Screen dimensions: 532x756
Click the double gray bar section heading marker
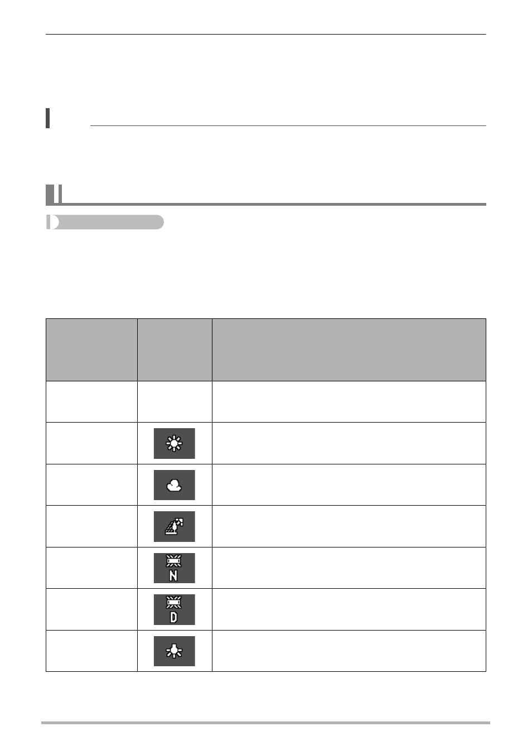54,194
